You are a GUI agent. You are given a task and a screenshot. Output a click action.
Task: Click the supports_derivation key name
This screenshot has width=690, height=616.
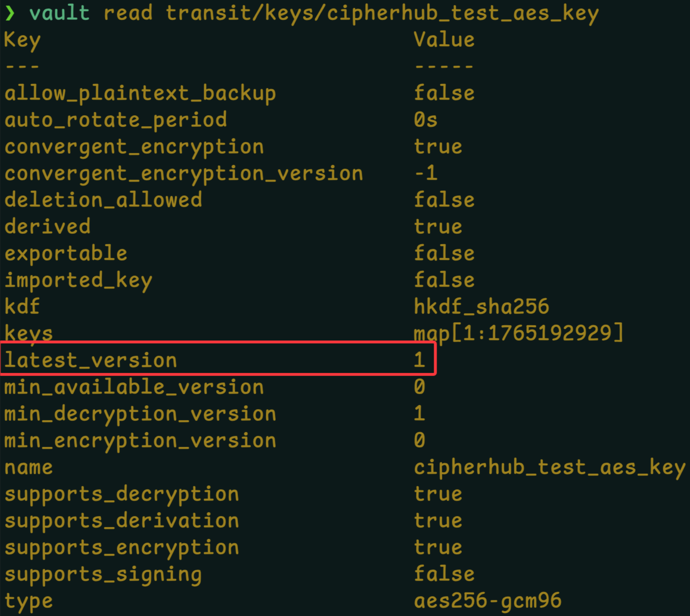click(122, 521)
